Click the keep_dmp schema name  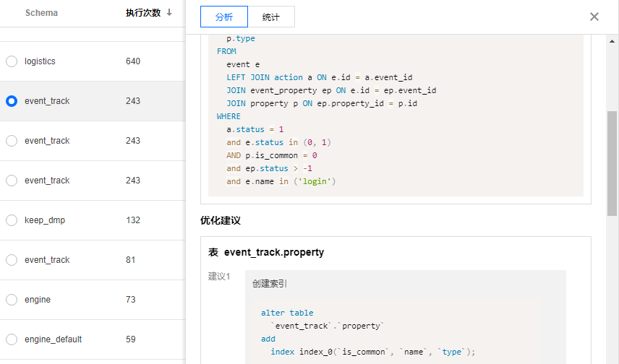pyautogui.click(x=45, y=220)
